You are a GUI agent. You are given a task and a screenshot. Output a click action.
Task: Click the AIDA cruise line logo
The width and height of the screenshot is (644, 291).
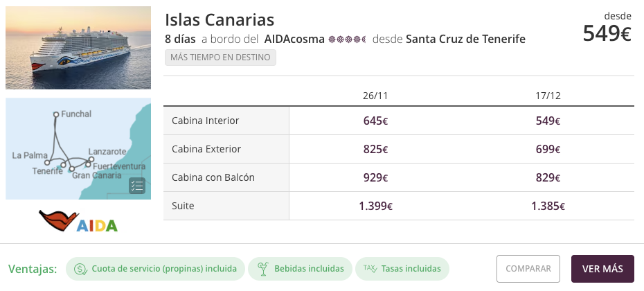click(78, 221)
